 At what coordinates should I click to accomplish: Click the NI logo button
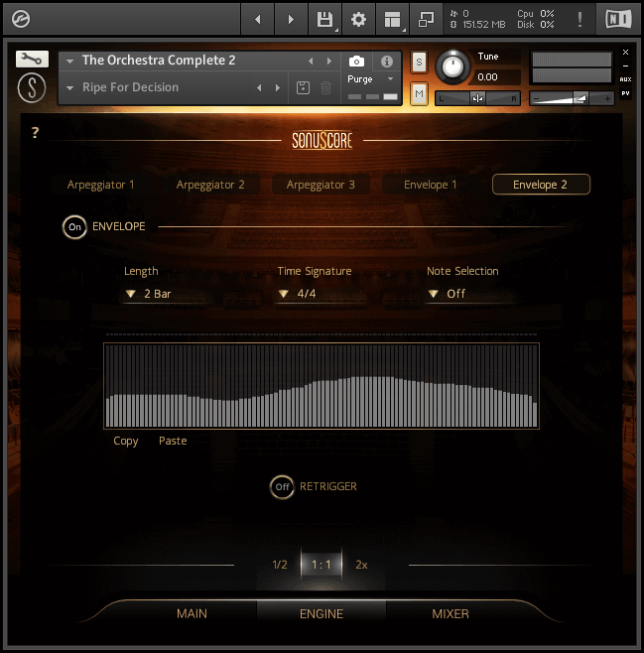[618, 19]
